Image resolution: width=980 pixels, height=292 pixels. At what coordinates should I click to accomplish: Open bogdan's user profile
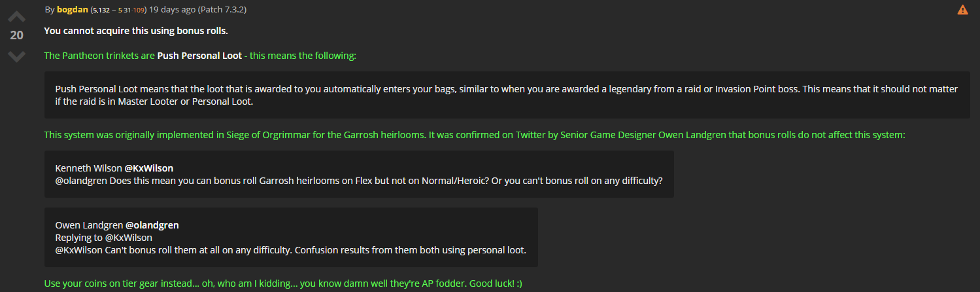coord(73,10)
